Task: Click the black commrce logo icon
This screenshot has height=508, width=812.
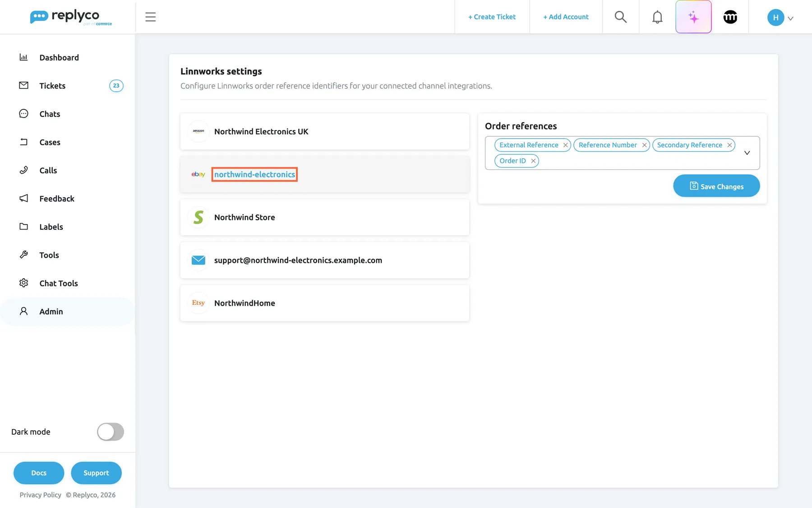Action: [730, 17]
